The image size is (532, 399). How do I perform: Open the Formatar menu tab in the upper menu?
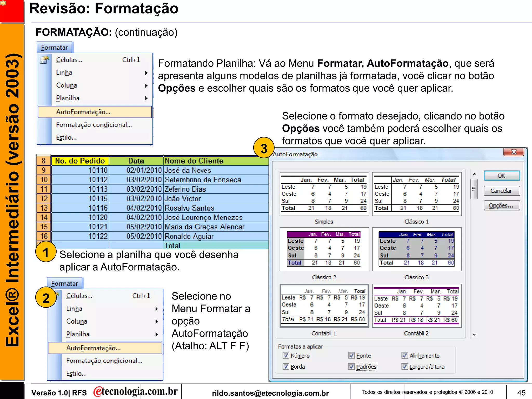[x=54, y=48]
